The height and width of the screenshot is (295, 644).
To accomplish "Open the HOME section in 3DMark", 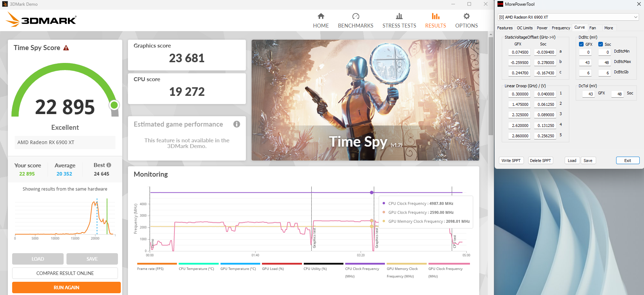I will coord(321,21).
